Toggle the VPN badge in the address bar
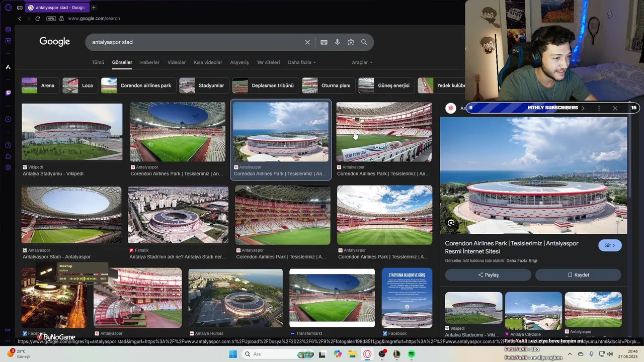The width and height of the screenshot is (644, 362). click(x=51, y=19)
